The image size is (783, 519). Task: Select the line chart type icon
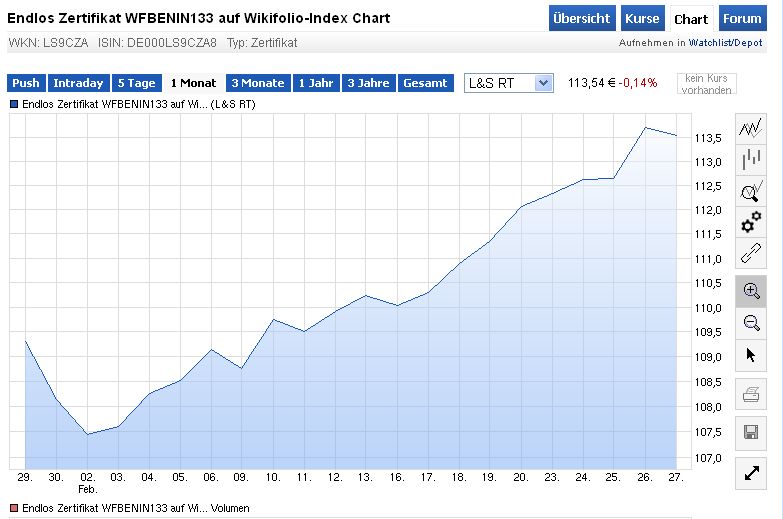(x=751, y=129)
